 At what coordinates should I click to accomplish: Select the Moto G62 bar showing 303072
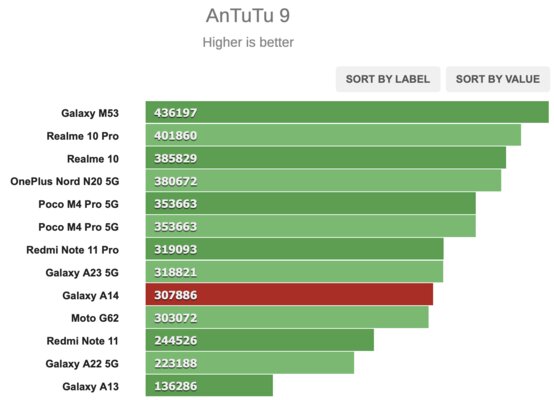click(287, 318)
